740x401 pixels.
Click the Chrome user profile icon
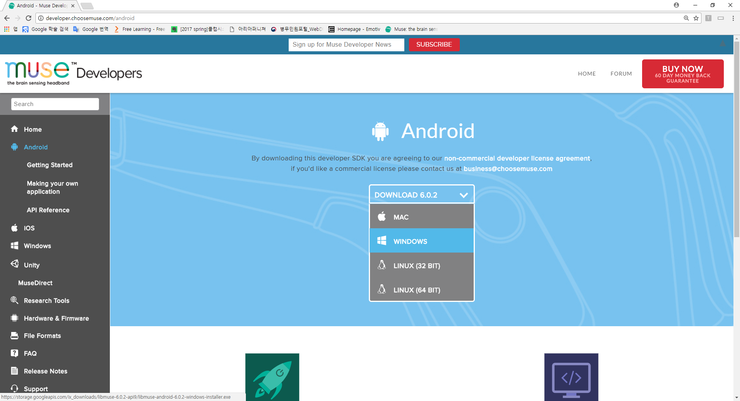coord(676,5)
